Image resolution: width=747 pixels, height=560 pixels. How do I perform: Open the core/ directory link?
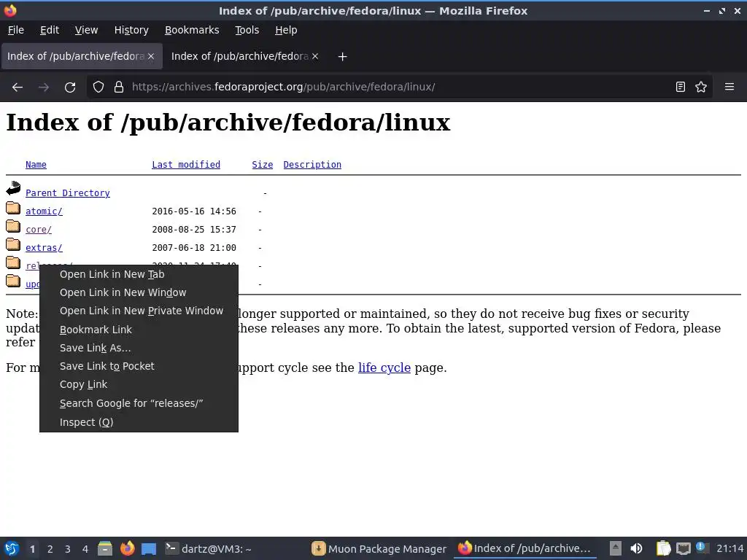coord(39,229)
